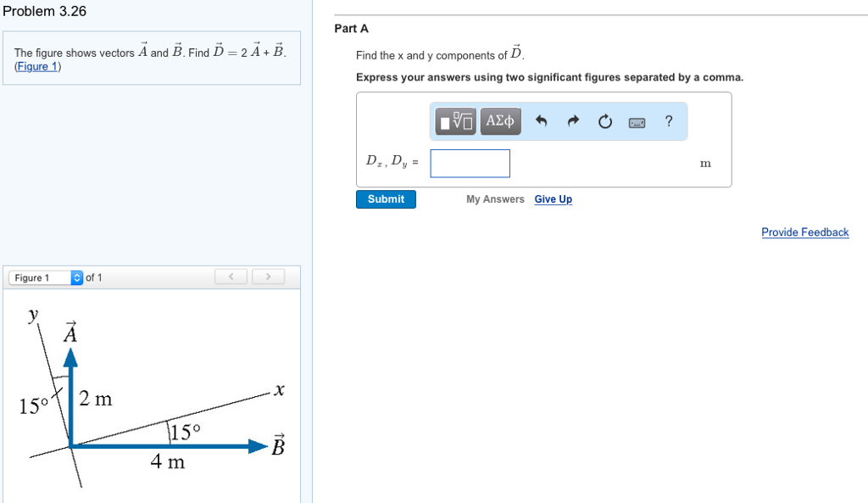Image resolution: width=868 pixels, height=503 pixels.
Task: Open the math templates palette icon
Action: [x=455, y=121]
